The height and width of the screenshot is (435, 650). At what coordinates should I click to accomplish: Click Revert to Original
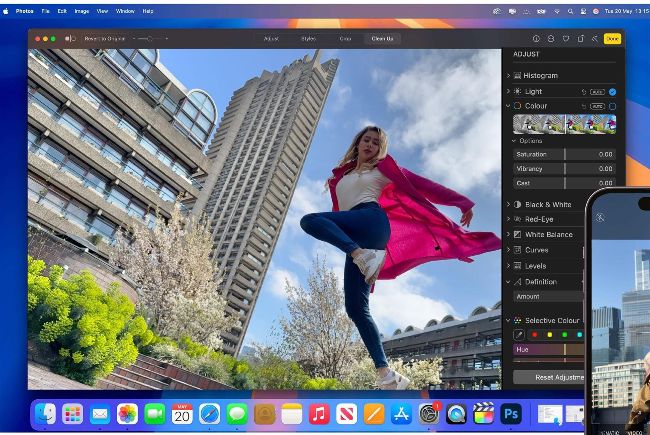pos(104,39)
